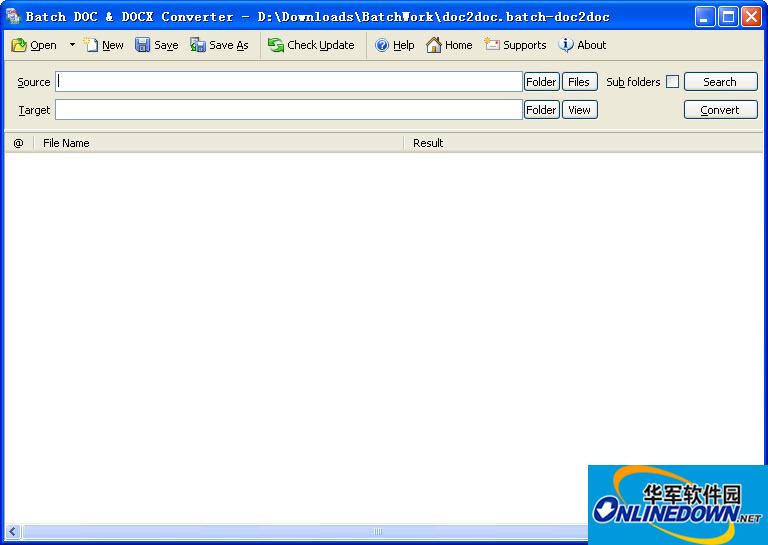Viewport: 768px width, 545px height.
Task: Click the application icon in the title bar
Action: click(13, 17)
